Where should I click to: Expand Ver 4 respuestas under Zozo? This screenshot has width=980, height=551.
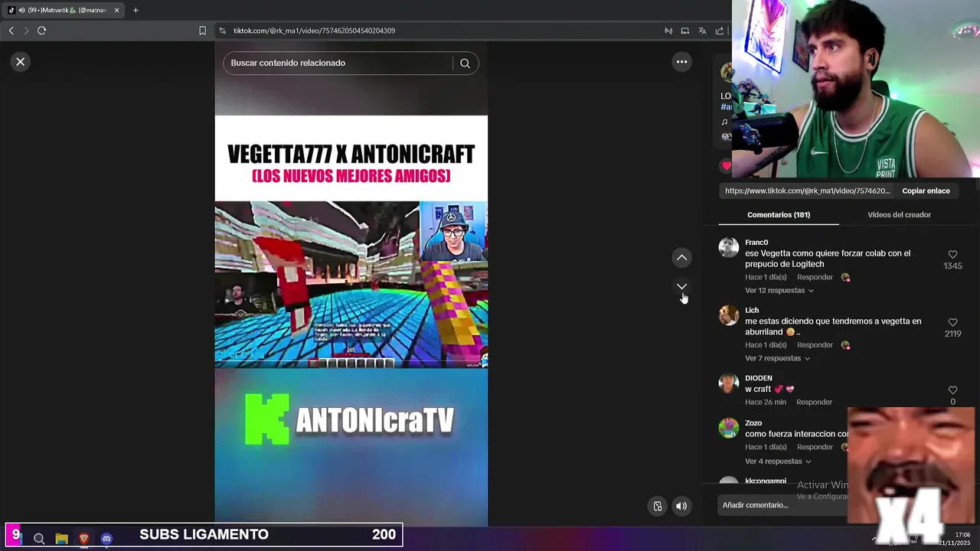pos(779,461)
